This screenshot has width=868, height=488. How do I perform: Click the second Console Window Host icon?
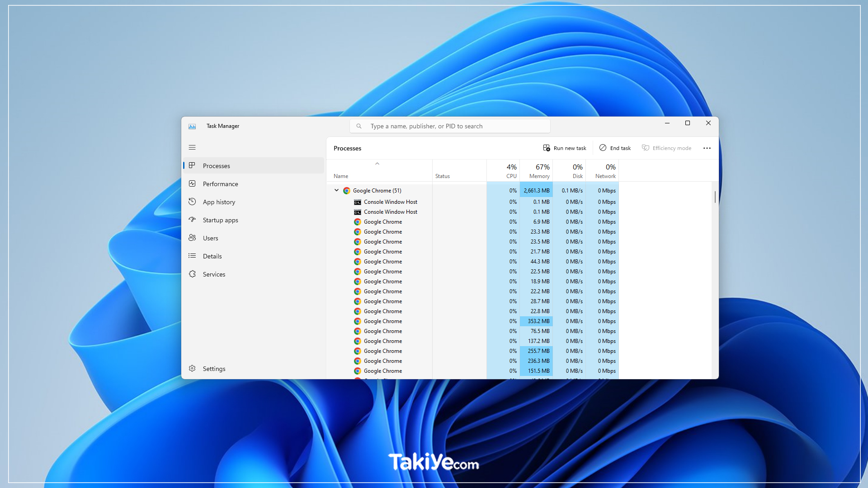coord(358,212)
